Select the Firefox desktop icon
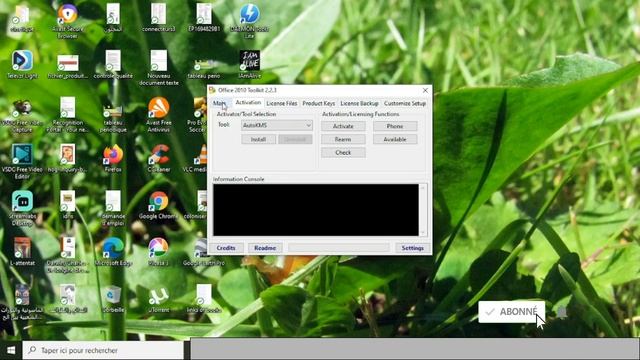The height and width of the screenshot is (360, 640). click(x=113, y=158)
